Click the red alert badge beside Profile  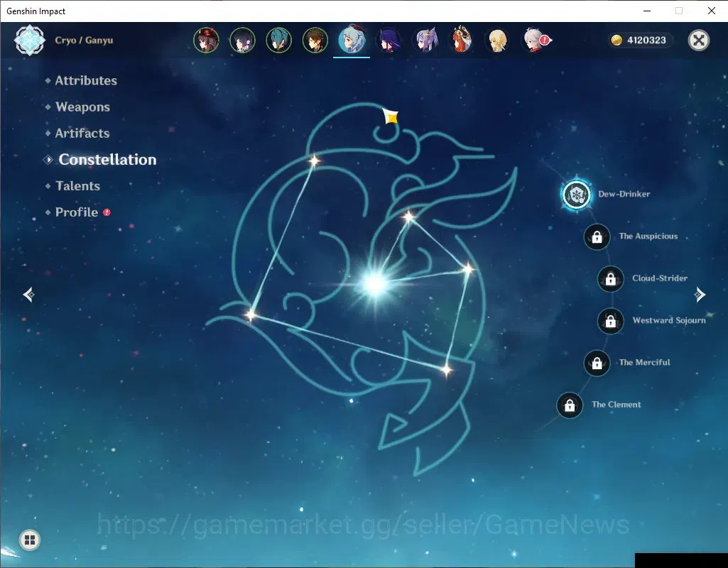pos(107,212)
